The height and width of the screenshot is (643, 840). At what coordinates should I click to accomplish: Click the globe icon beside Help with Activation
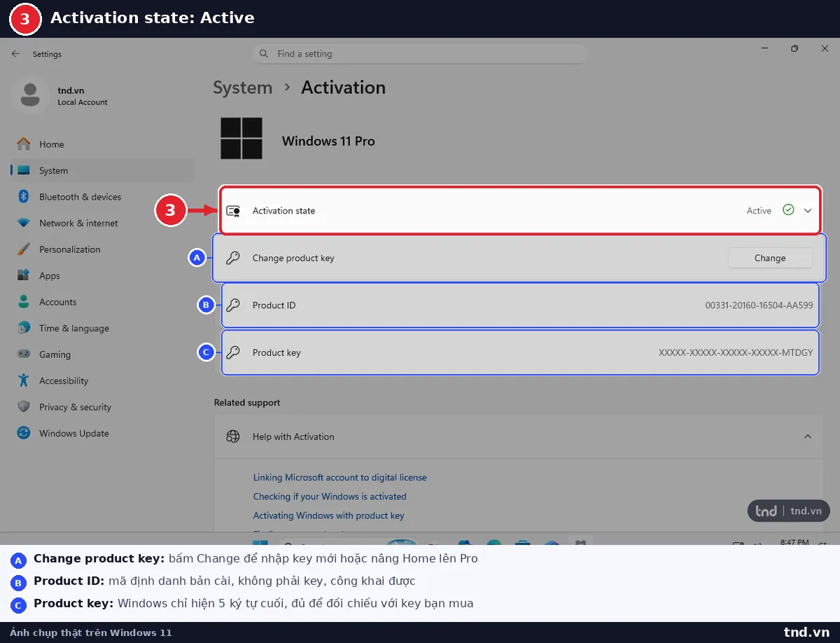click(x=233, y=436)
